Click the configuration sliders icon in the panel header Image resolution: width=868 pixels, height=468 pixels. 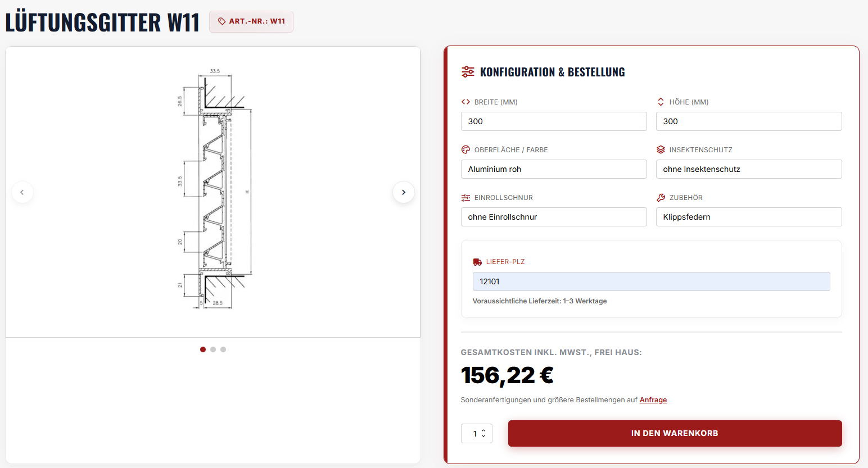click(468, 71)
